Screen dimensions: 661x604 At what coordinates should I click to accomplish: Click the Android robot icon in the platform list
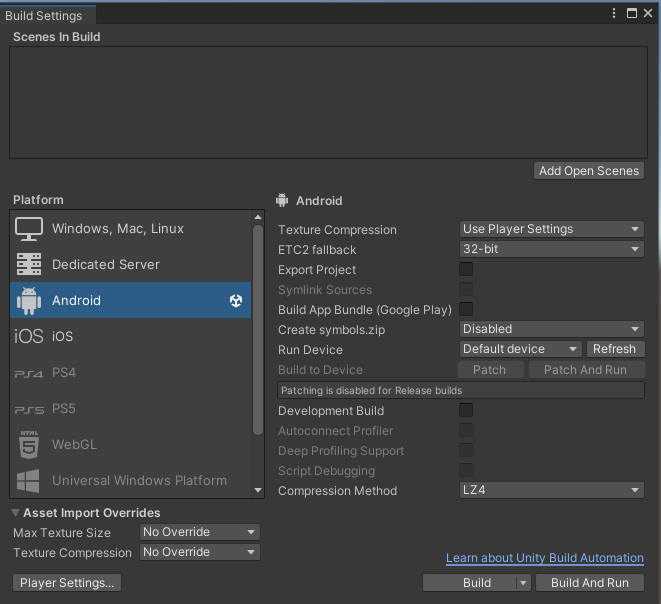click(x=29, y=301)
